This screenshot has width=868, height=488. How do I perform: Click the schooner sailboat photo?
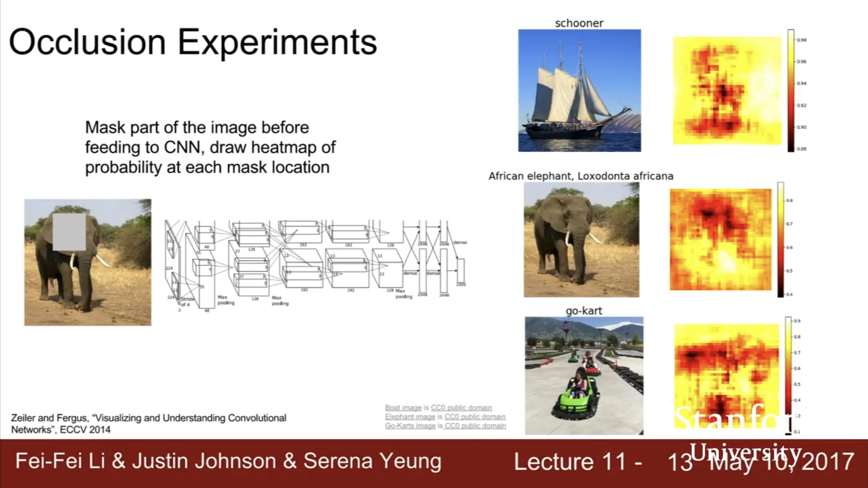tap(579, 90)
